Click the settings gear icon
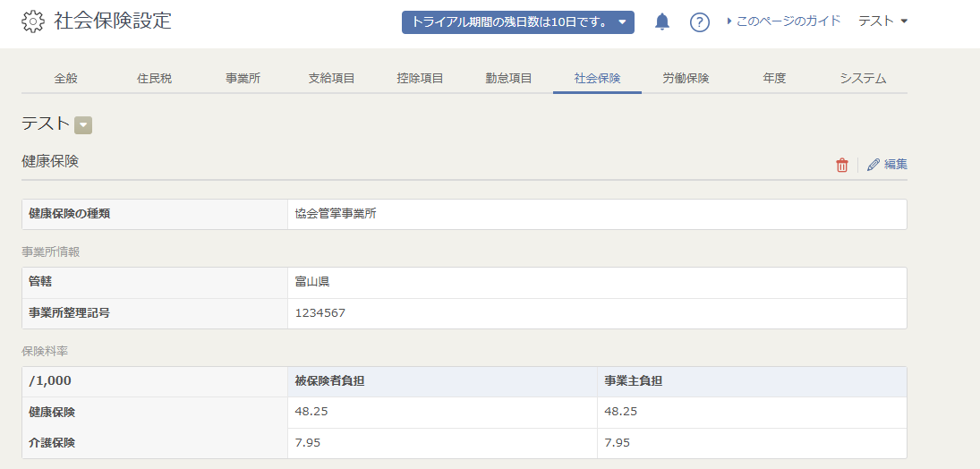 point(32,21)
